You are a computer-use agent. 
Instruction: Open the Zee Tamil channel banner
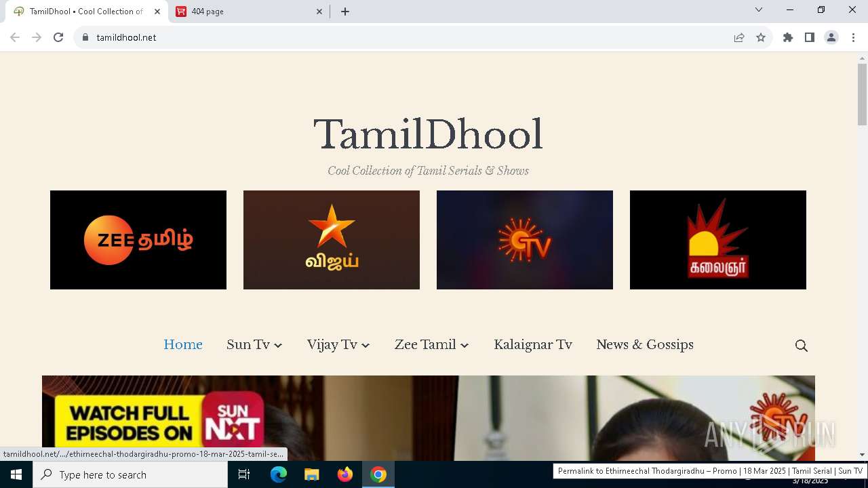point(138,240)
